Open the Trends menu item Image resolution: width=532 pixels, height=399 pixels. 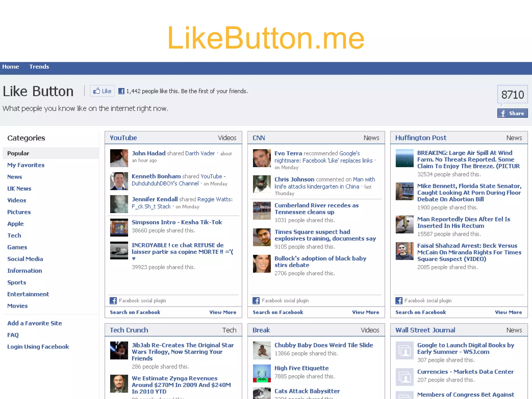(x=39, y=67)
